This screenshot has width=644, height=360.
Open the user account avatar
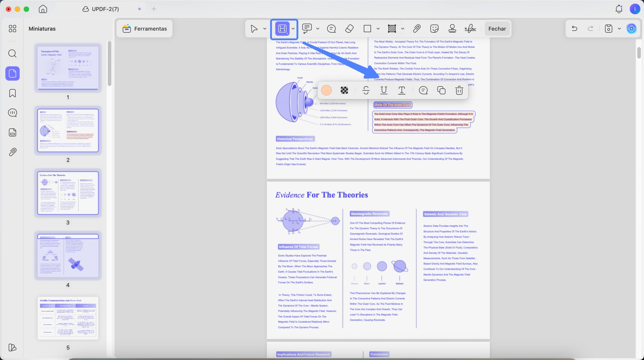(x=635, y=9)
